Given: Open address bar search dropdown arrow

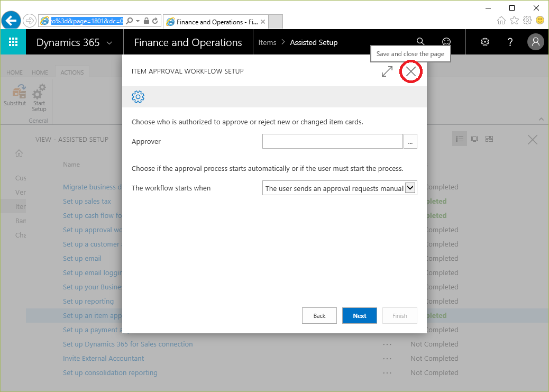Looking at the screenshot, I should (138, 21).
